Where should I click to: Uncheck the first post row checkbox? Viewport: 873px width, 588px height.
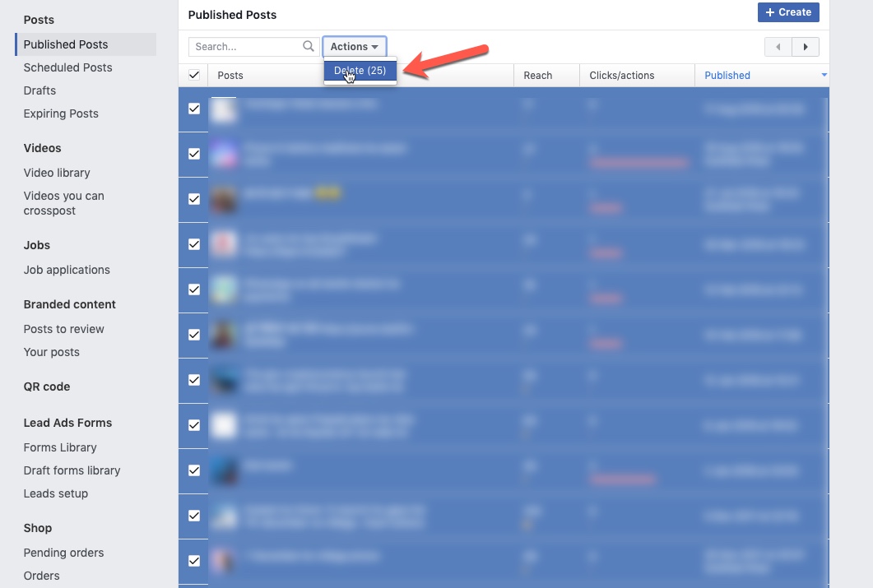pos(194,108)
